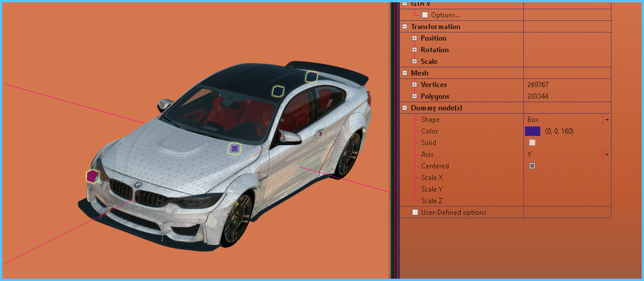Collapse the Dummy node(s) section

point(404,108)
